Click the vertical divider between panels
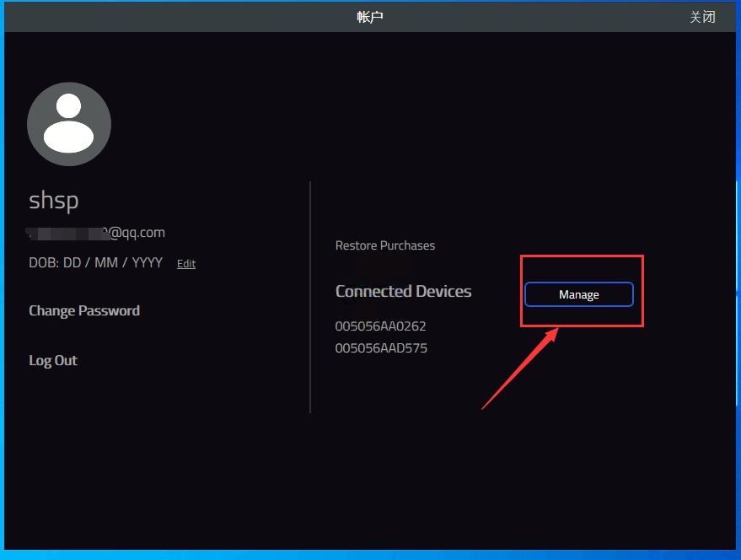Viewport: 741px width, 560px height. [x=310, y=296]
